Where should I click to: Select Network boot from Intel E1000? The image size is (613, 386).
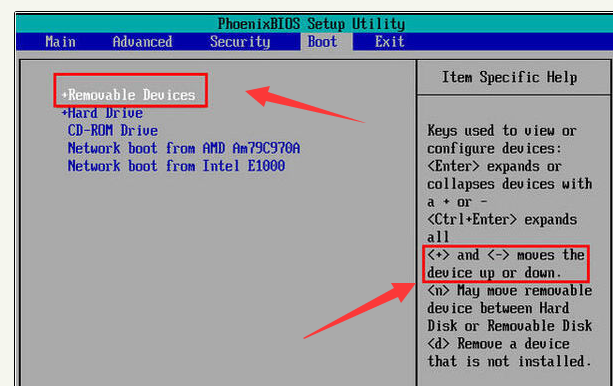176,166
